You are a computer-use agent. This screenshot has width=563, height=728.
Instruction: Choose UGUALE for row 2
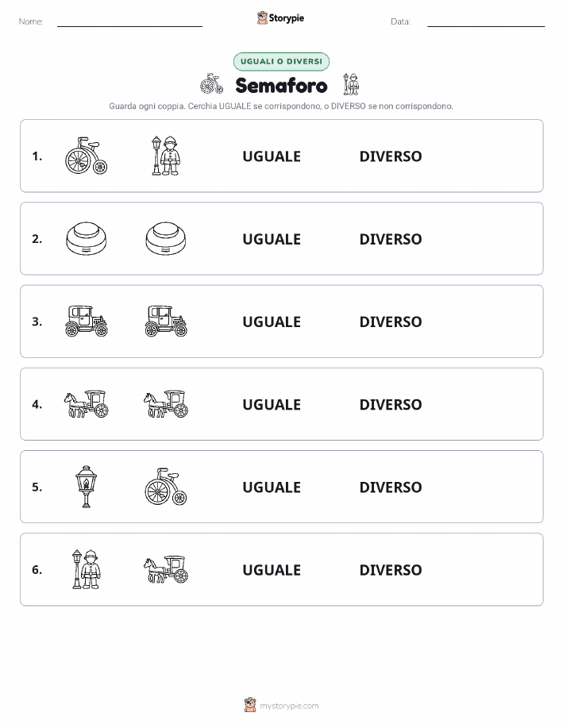pyautogui.click(x=272, y=239)
